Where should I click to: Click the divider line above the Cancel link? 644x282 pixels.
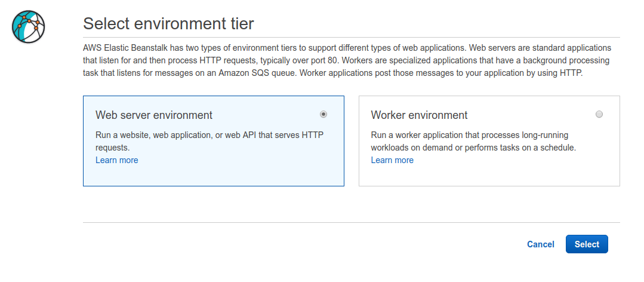tap(351, 222)
